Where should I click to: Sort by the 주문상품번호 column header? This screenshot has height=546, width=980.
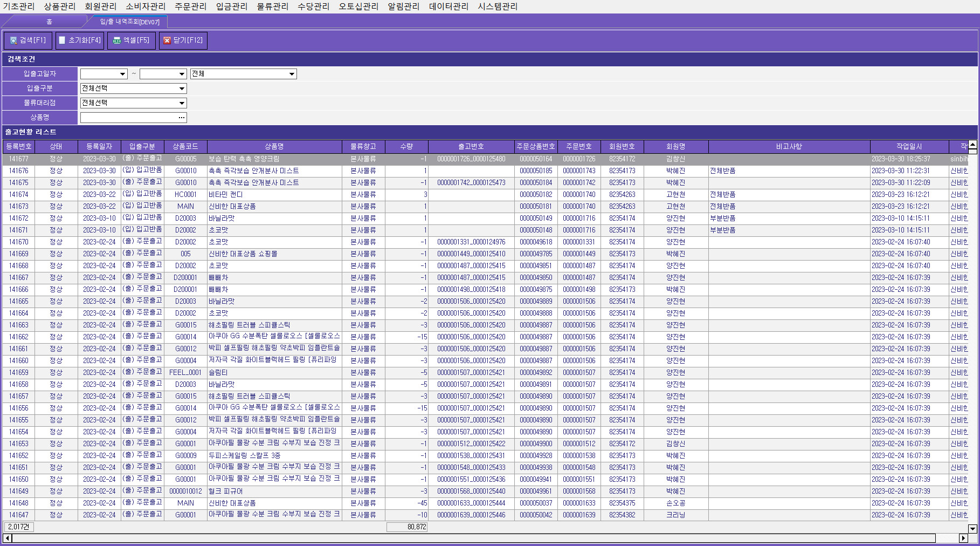click(536, 147)
